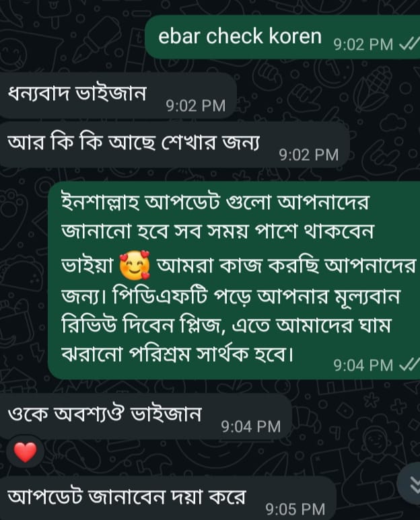
Task: Tap double check marks on 'ebar check koren'
Action: [408, 44]
